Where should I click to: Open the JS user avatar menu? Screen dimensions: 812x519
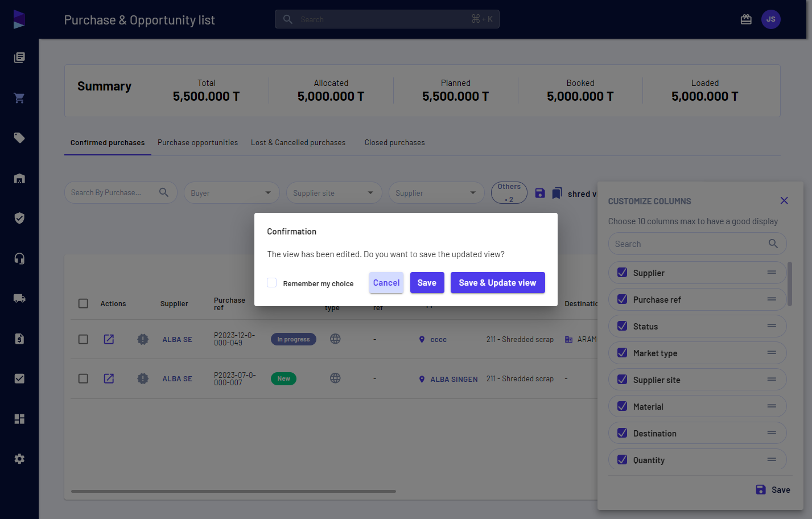771,19
